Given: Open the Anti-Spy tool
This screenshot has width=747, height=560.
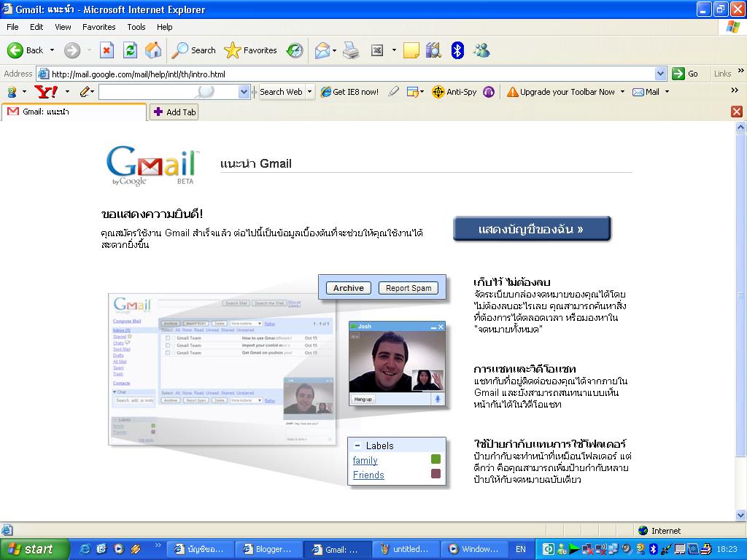Looking at the screenshot, I should click(454, 92).
